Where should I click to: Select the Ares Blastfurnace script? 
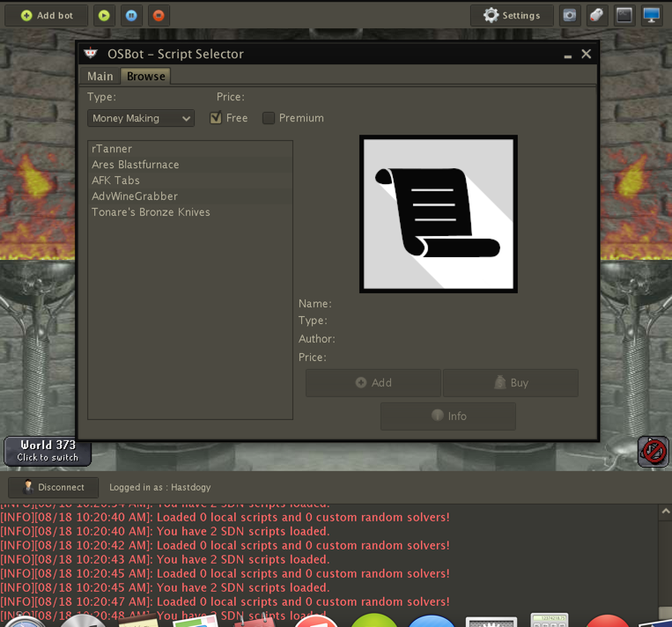[190, 165]
